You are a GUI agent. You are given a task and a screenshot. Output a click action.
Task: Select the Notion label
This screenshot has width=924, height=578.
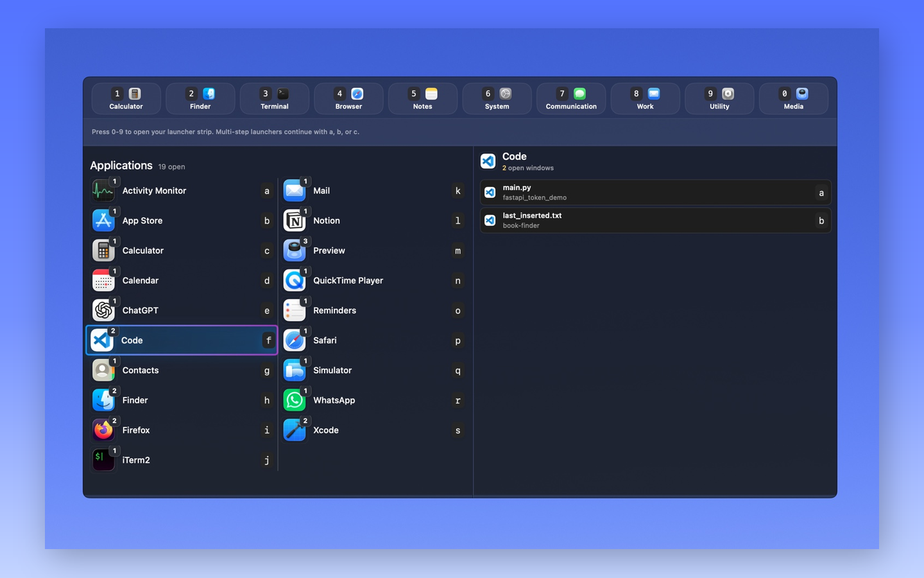point(327,220)
